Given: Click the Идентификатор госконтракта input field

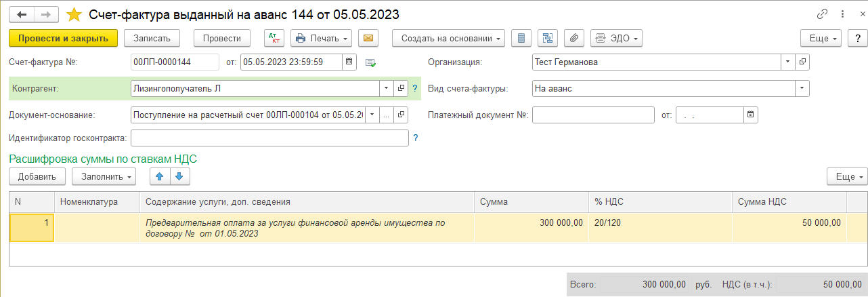Looking at the screenshot, I should 269,138.
